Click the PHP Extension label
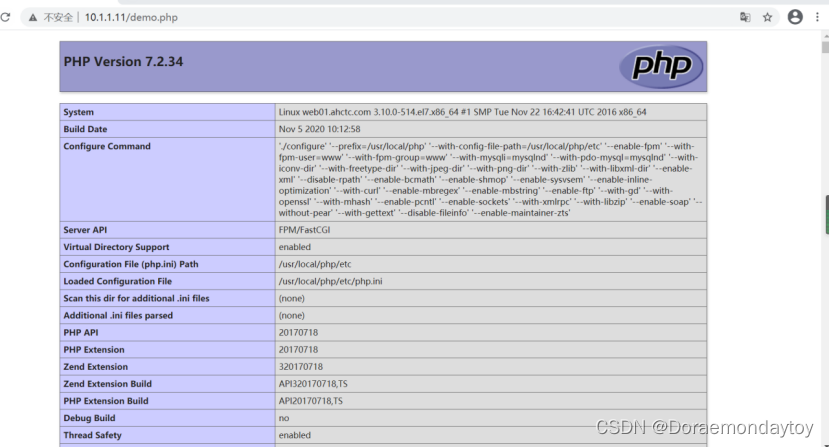Image resolution: width=829 pixels, height=447 pixels. [x=94, y=350]
